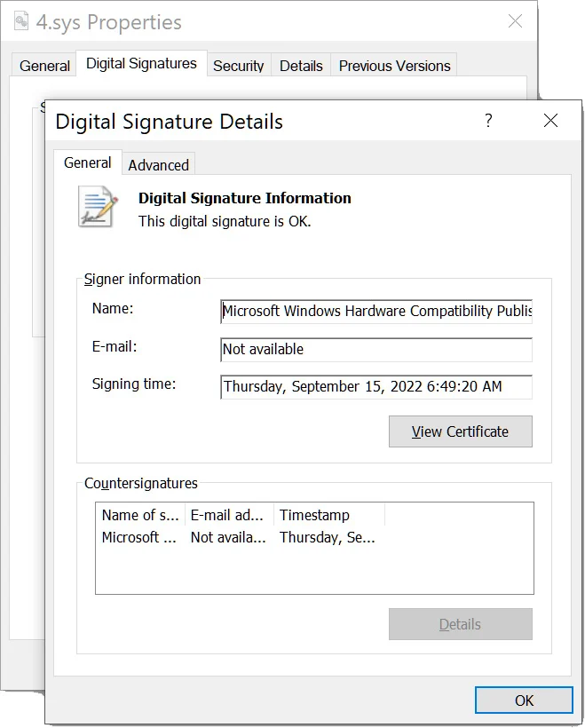Select the Digital Signatures tab
Screen dimensions: 585x728
[141, 64]
